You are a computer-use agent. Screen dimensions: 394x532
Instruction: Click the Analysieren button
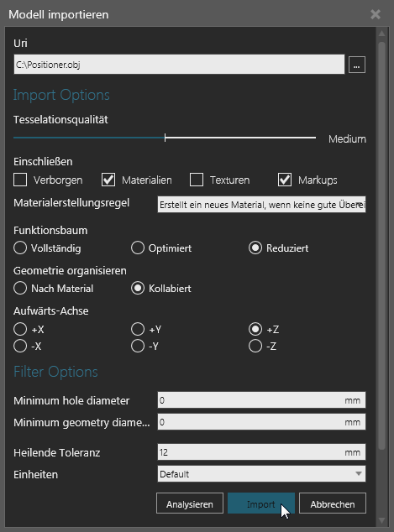click(190, 503)
